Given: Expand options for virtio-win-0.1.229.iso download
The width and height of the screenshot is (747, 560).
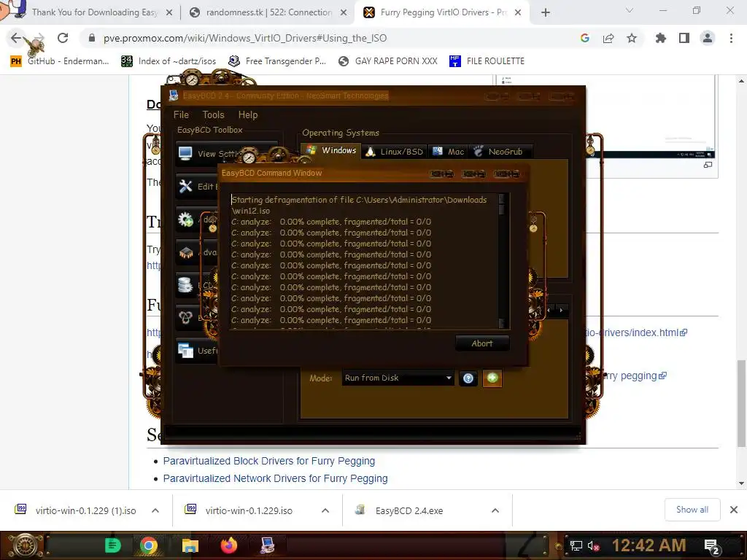Looking at the screenshot, I should (x=325, y=510).
